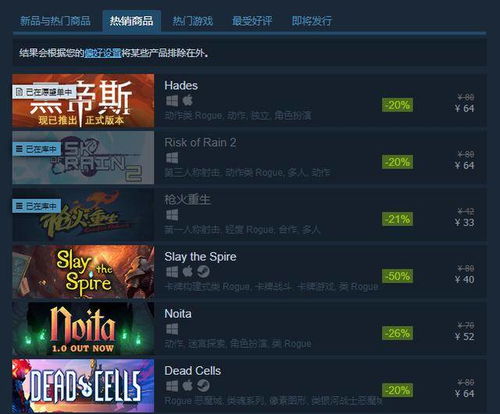The image size is (500, 414).
Task: Click the Apple icon under Slay the Spire
Action: [188, 271]
